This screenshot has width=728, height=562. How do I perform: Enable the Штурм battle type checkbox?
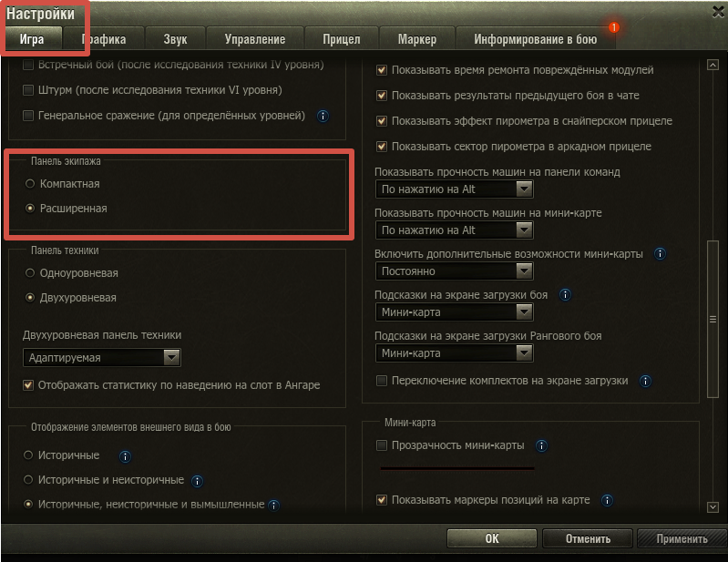28,90
